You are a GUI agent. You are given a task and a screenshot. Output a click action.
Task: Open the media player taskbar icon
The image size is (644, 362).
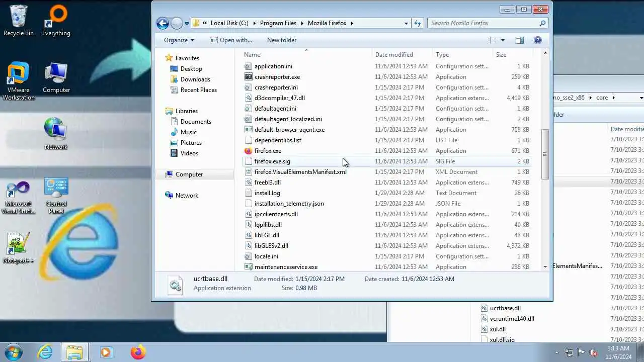tap(106, 352)
